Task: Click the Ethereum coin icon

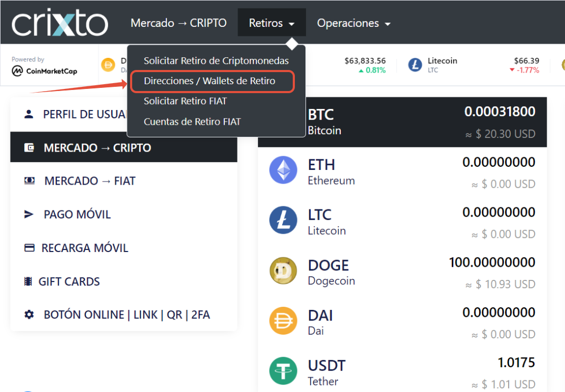Action: 283,170
